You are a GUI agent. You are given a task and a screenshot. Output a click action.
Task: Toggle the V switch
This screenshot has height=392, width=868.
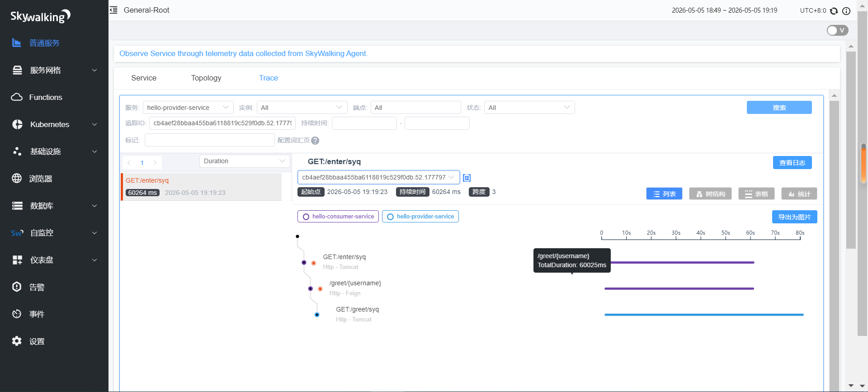837,30
